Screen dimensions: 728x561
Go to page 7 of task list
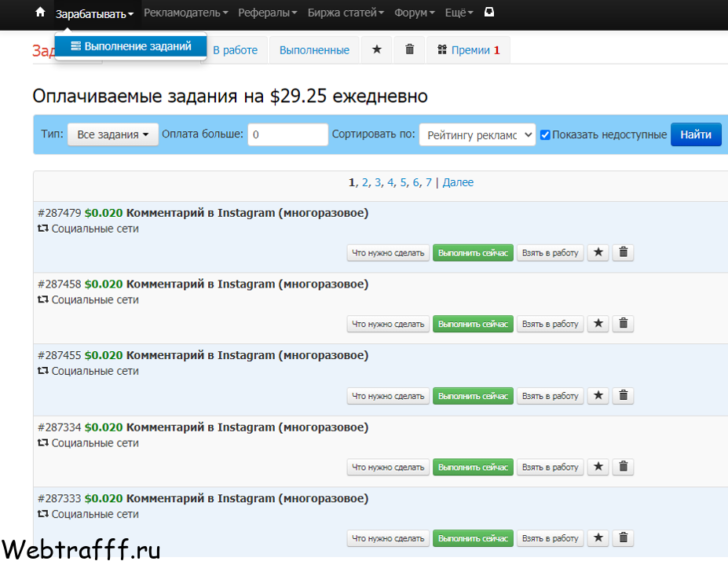click(x=429, y=182)
